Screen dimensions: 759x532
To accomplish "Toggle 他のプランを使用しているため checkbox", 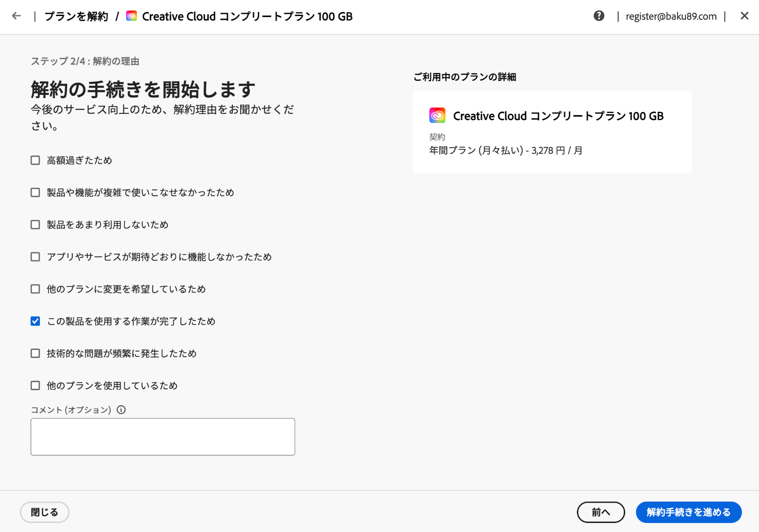I will pyautogui.click(x=36, y=385).
